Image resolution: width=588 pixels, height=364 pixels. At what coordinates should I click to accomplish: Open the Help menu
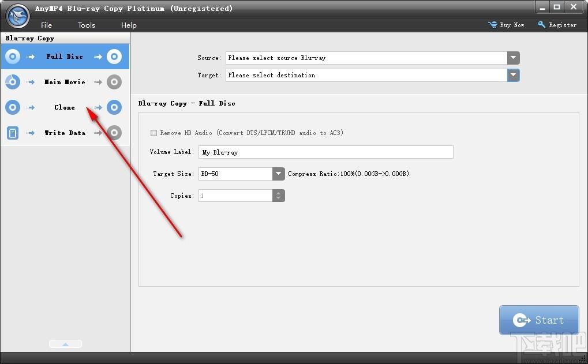click(x=129, y=25)
